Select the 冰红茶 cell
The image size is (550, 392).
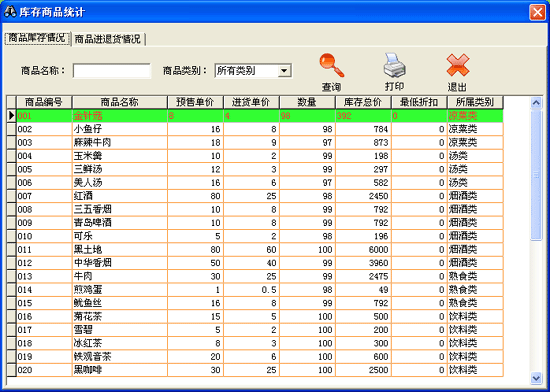[120, 343]
